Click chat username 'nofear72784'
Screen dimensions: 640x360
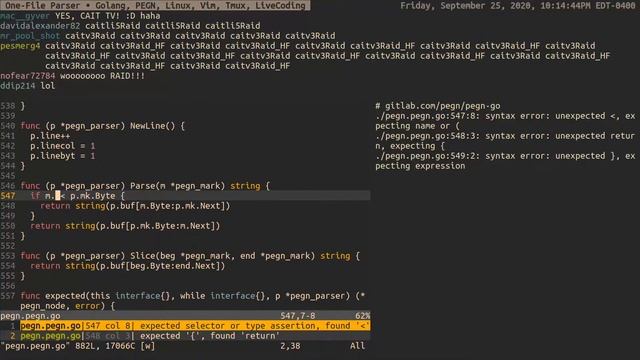point(27,76)
